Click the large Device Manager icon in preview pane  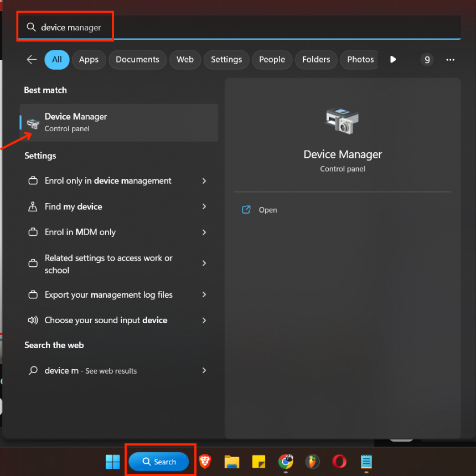coord(342,121)
